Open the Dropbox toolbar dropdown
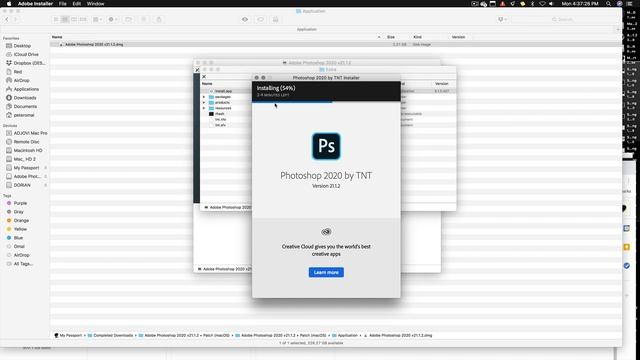The height and width of the screenshot is (360, 640). point(502,19)
